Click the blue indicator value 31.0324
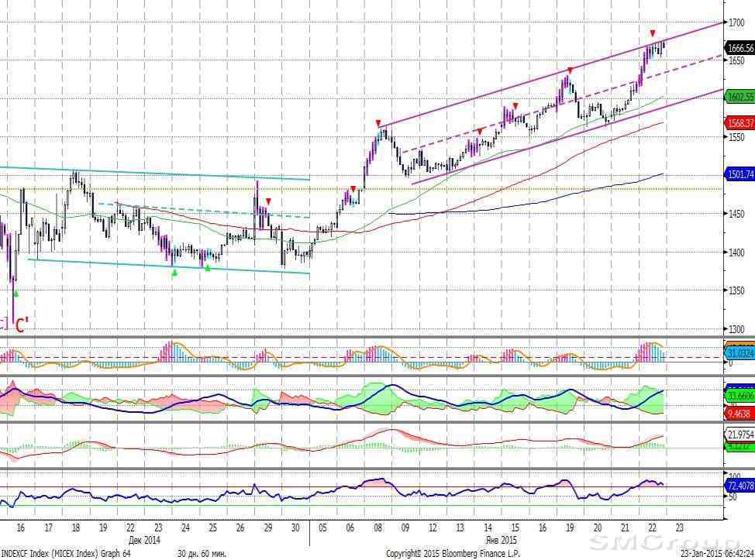755x560 pixels. (740, 354)
